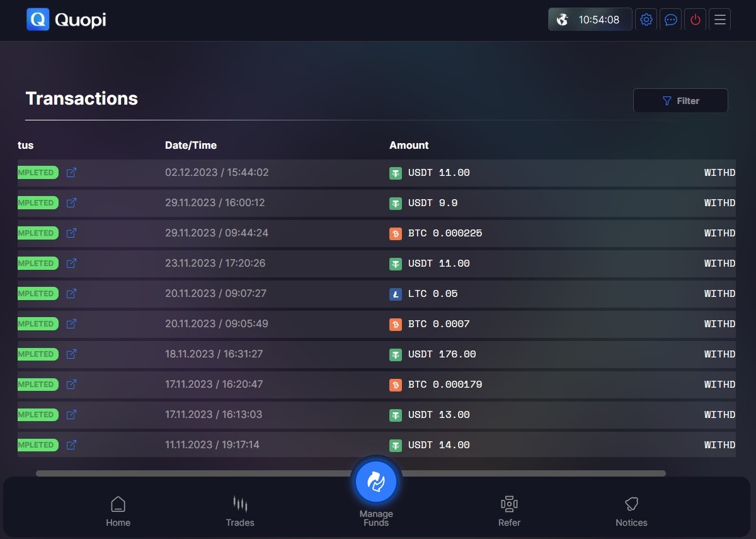Switch to the Refer tab
Viewport: 756px width, 539px height.
point(509,511)
